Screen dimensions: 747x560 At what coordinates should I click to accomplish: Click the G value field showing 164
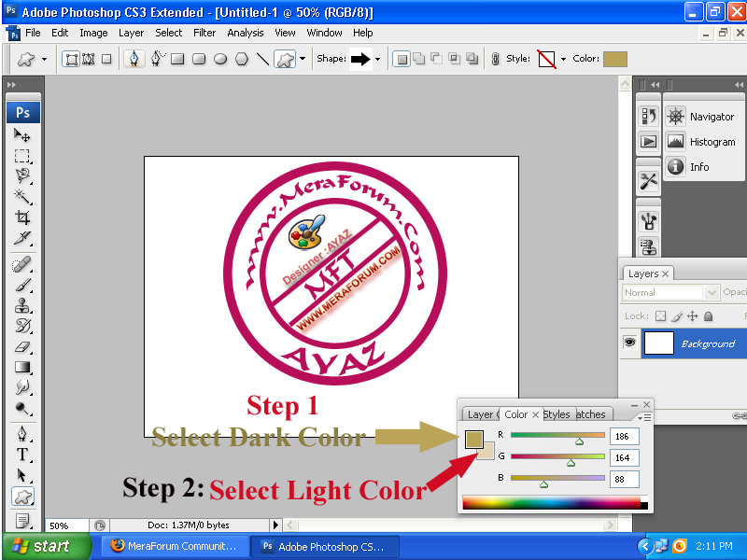coord(624,457)
